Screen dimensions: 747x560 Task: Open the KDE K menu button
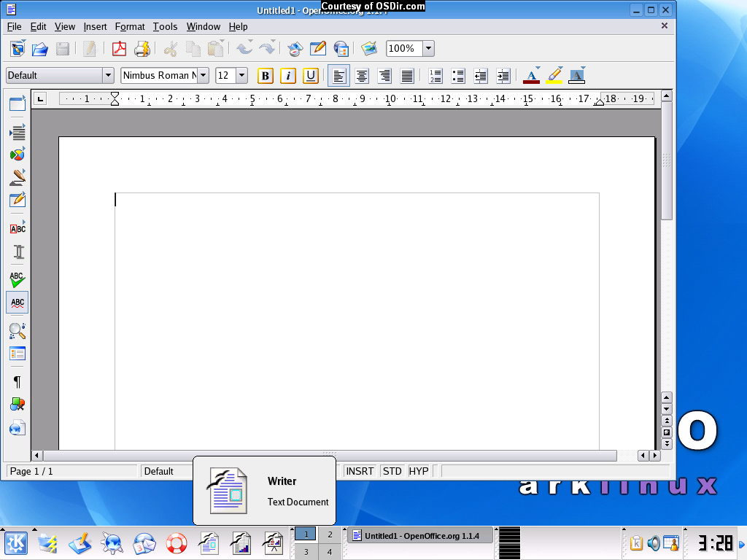pos(16,543)
